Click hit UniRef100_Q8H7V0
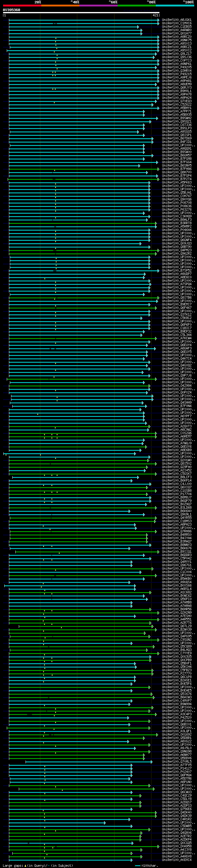197x868 pixels. pyautogui.click(x=177, y=172)
